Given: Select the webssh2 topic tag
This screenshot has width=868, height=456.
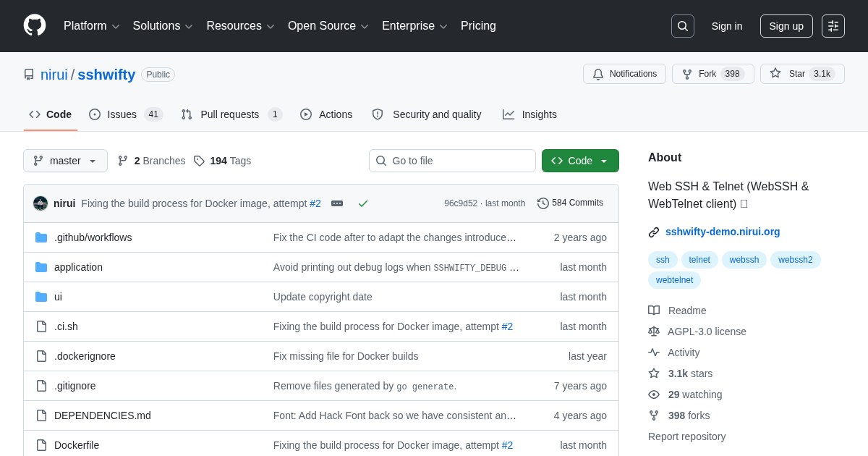Looking at the screenshot, I should tap(796, 260).
